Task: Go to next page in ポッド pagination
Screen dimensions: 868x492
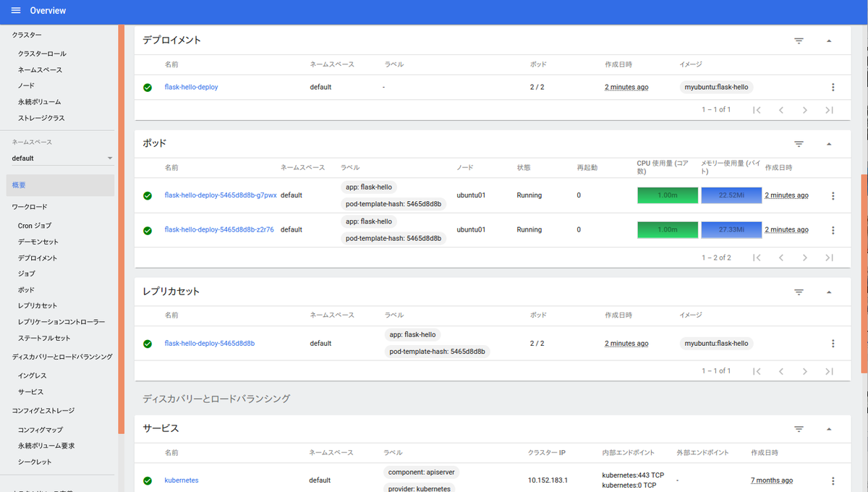Action: click(x=805, y=258)
